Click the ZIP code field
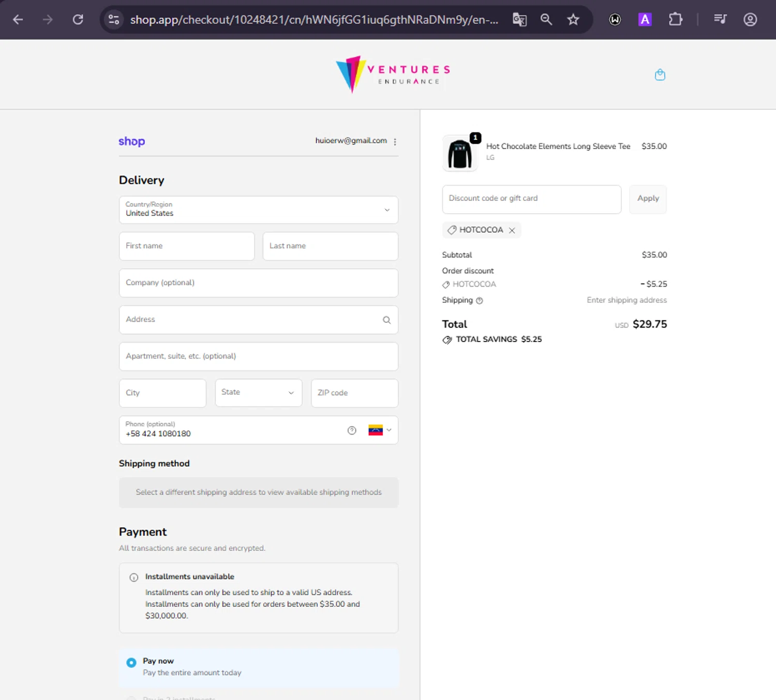This screenshot has height=700, width=776. (x=355, y=393)
